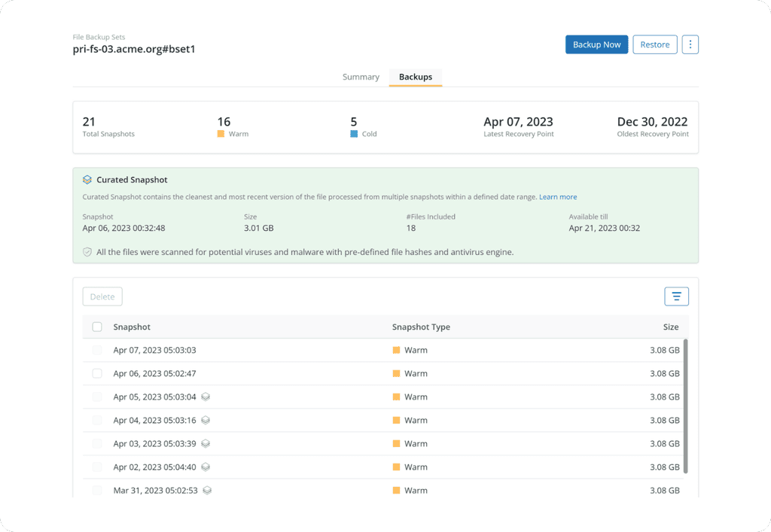Select the Backups tab
The image size is (771, 532).
415,76
